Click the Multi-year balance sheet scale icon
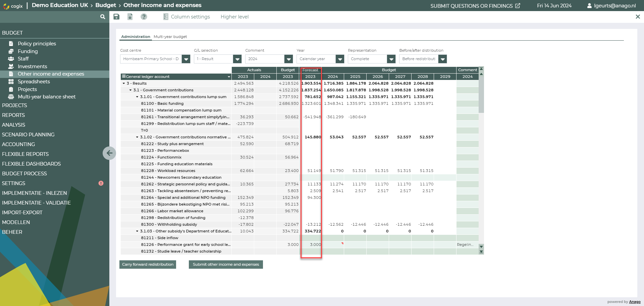The image size is (644, 306). (11, 97)
